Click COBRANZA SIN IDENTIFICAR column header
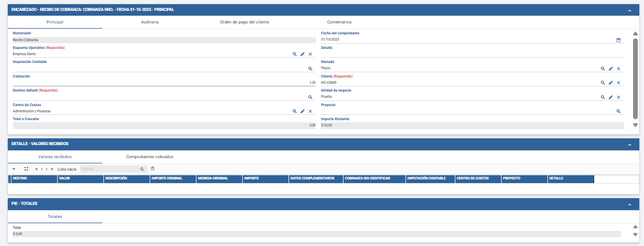 coord(374,178)
